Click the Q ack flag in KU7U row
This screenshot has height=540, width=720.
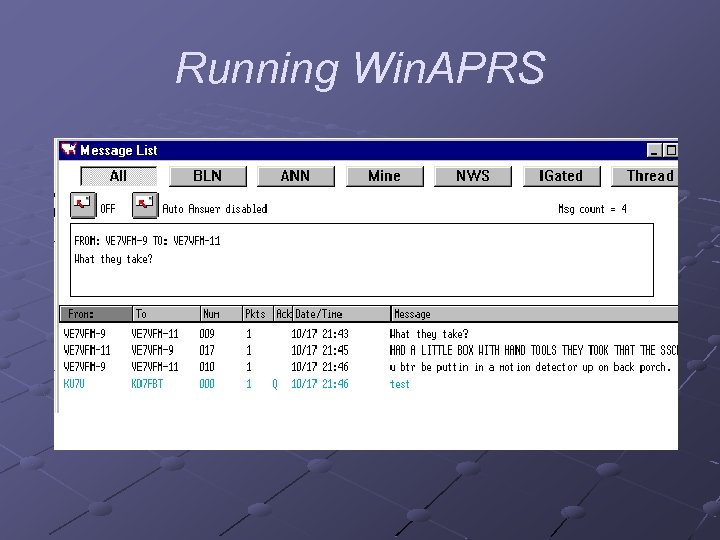[275, 384]
